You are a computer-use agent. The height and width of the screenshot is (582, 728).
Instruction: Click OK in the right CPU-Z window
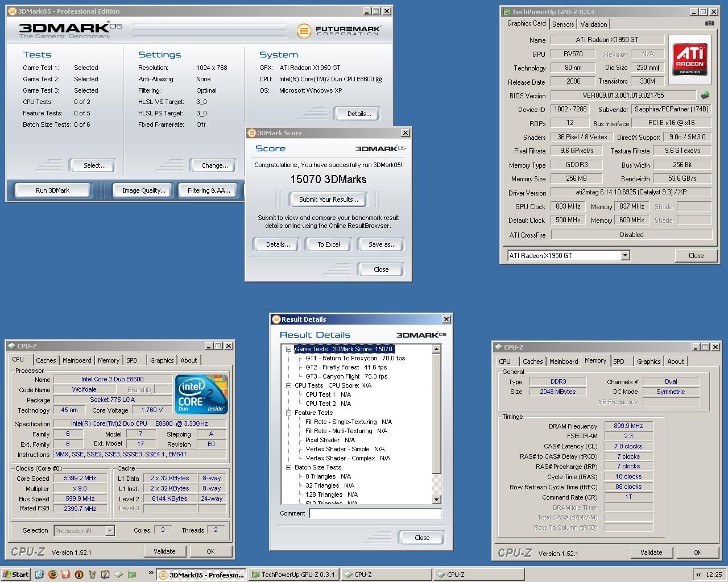coord(697,552)
